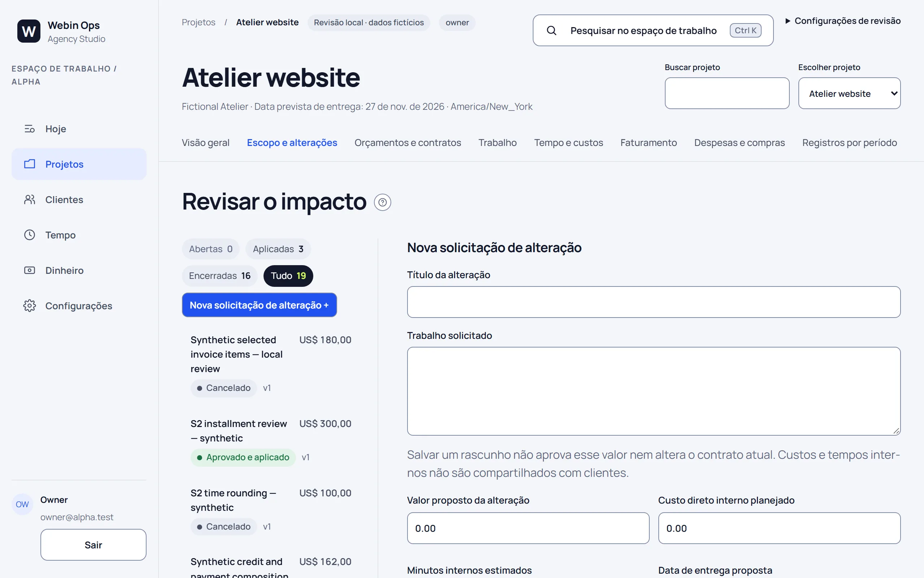924x578 pixels.
Task: Filter by Abertas 0 chip
Action: pyautogui.click(x=210, y=249)
